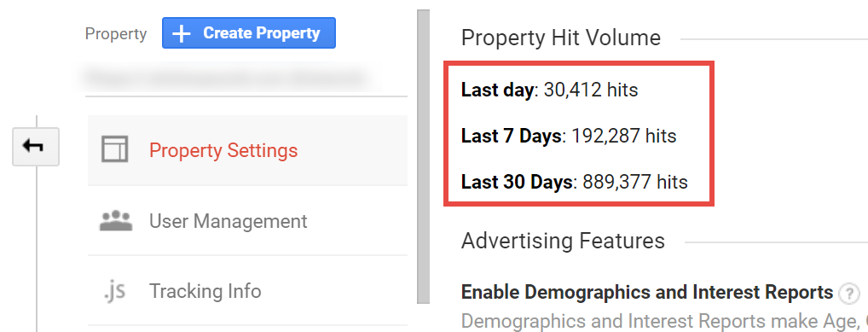This screenshot has height=332, width=868.
Task: Click the back arrow button
Action: click(x=36, y=146)
